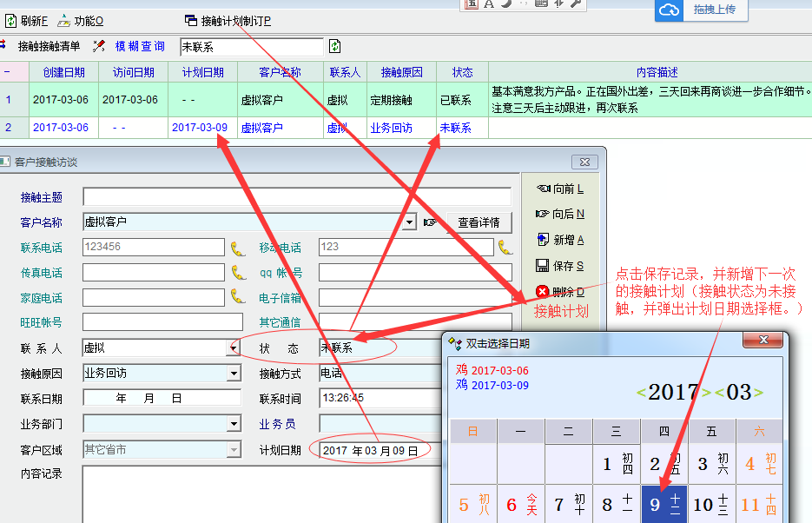Advance the calendar to next month

[x=758, y=393]
